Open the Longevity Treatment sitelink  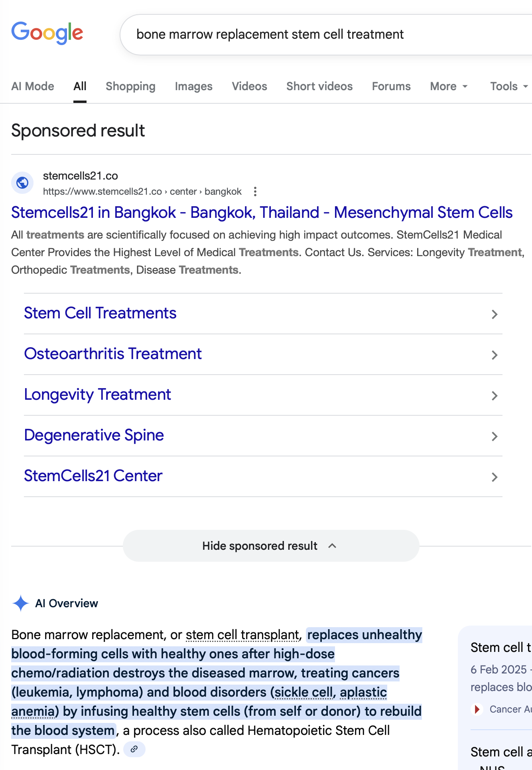coord(98,395)
